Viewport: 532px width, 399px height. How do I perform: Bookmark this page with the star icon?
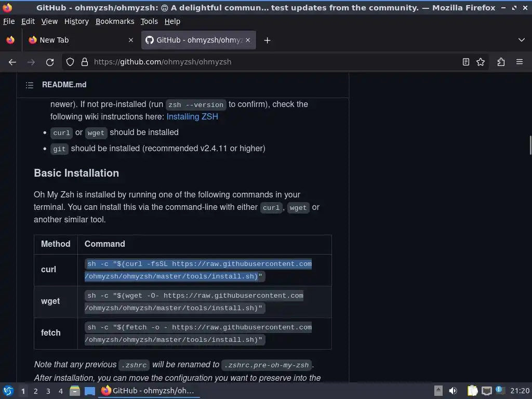481,62
